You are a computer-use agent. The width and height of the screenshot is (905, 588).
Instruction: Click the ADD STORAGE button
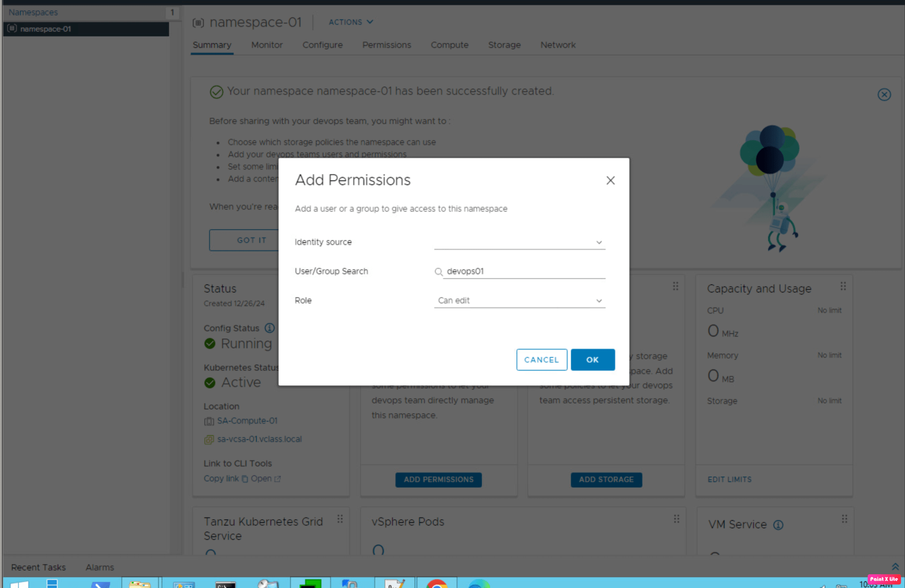point(606,480)
